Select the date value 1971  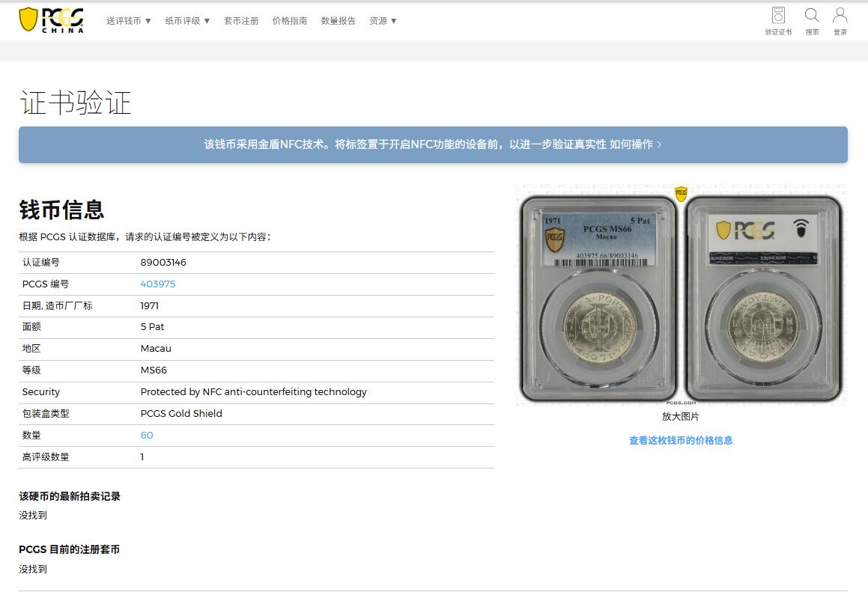[x=150, y=305]
